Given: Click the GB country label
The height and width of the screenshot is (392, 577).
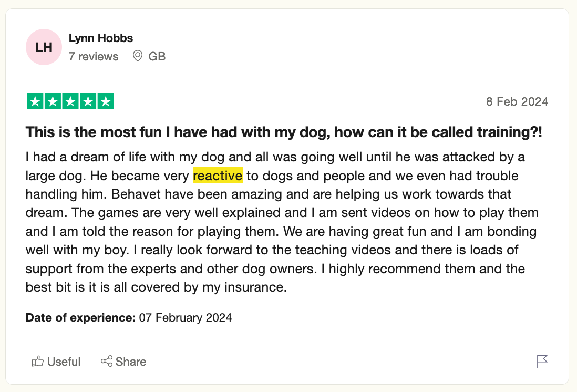Looking at the screenshot, I should [x=157, y=56].
